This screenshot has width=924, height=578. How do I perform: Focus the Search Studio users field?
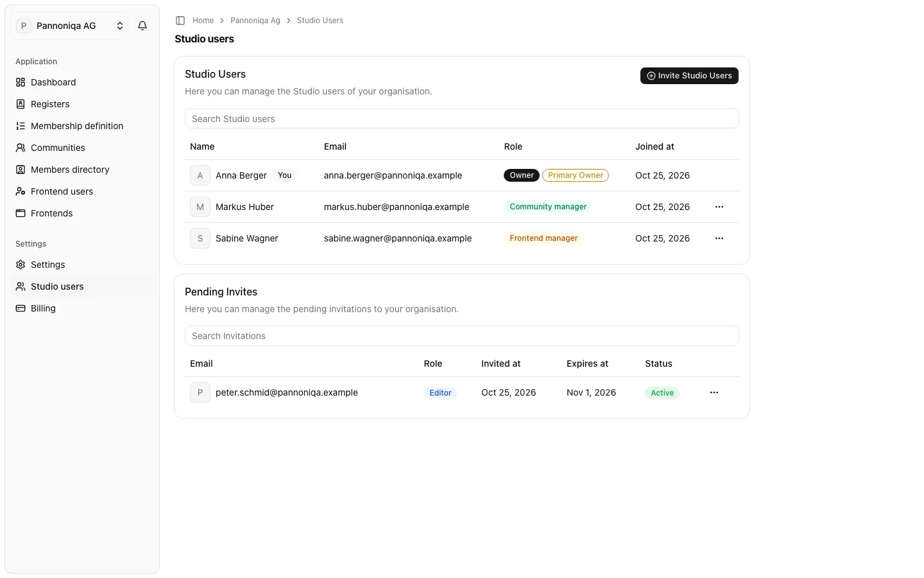[x=462, y=119]
